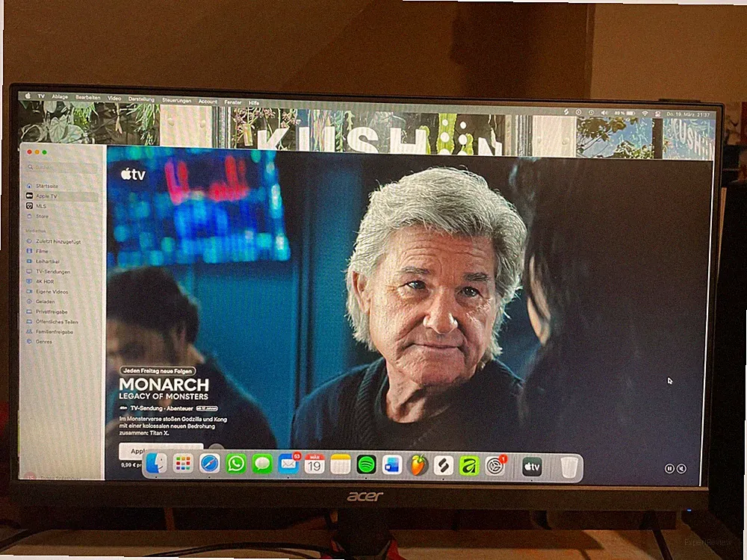Open the Steuerungen menu
This screenshot has width=747, height=560.
pos(177,101)
